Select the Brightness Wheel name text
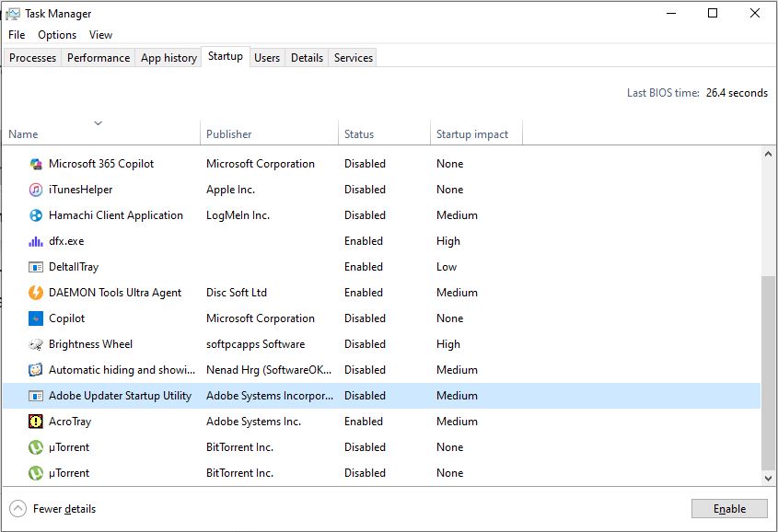The width and height of the screenshot is (778, 532). (90, 344)
